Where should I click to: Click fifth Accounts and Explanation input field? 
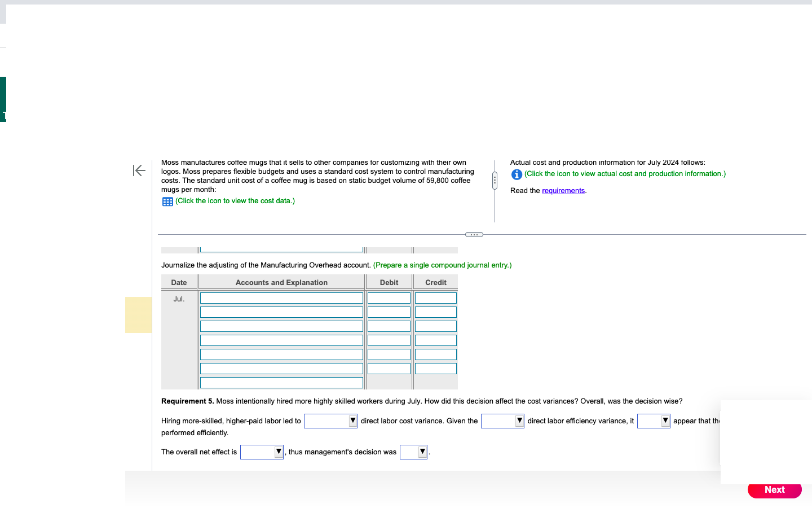281,354
